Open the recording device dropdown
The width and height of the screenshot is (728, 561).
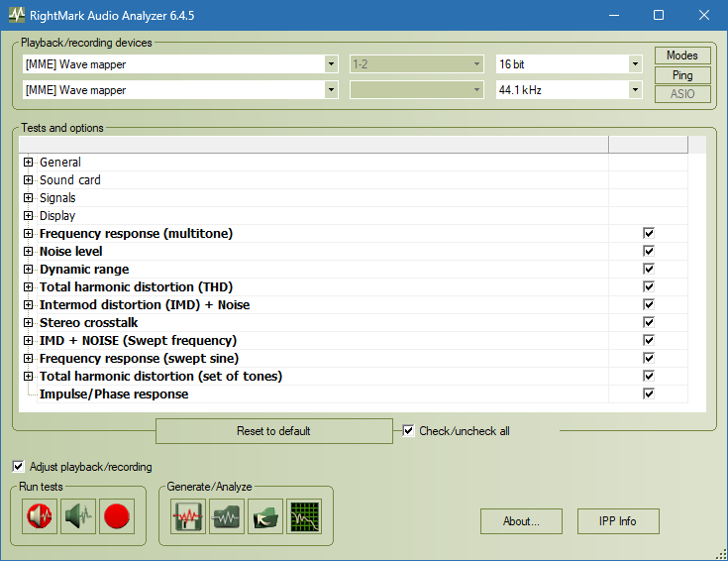pyautogui.click(x=331, y=90)
